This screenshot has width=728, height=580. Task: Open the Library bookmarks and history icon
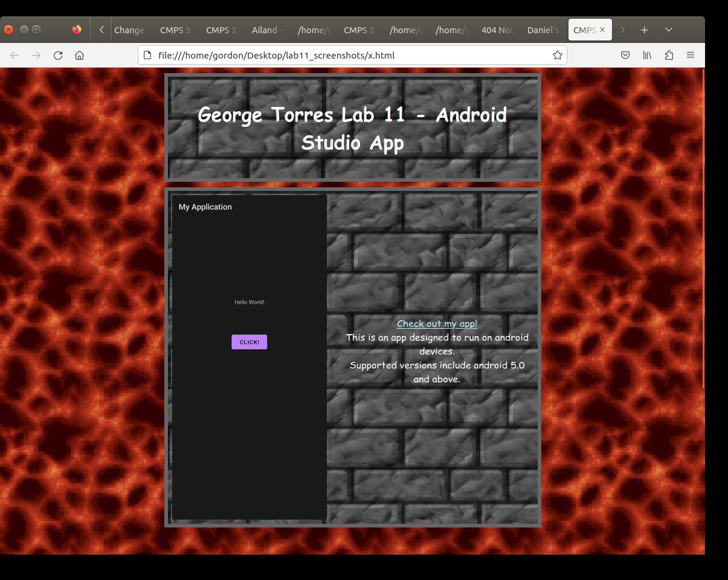tap(647, 56)
